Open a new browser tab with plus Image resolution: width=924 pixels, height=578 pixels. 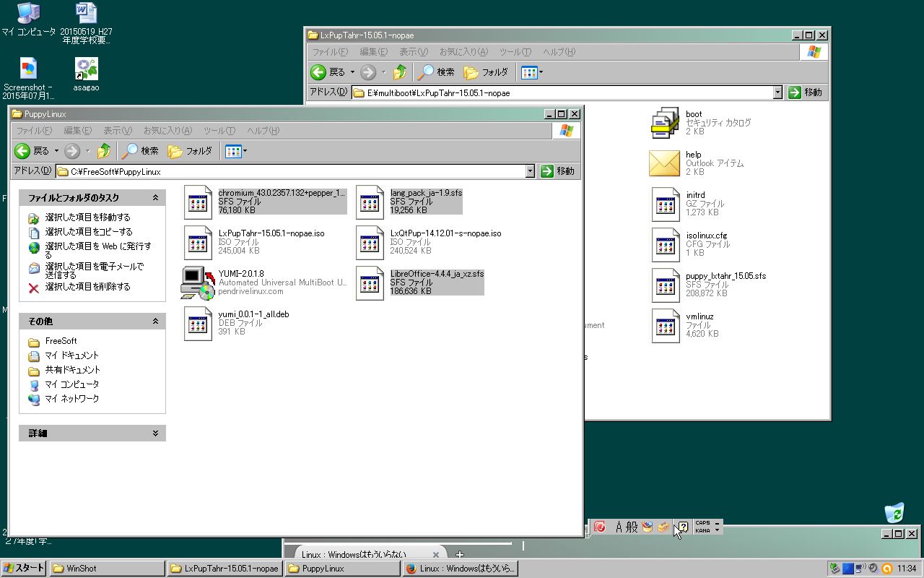point(460,555)
